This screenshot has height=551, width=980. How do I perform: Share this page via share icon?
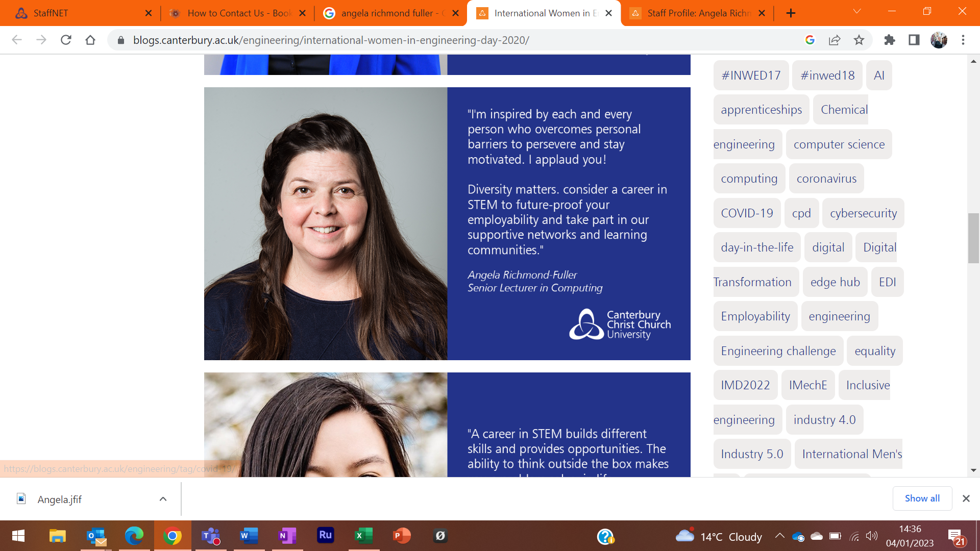click(835, 40)
